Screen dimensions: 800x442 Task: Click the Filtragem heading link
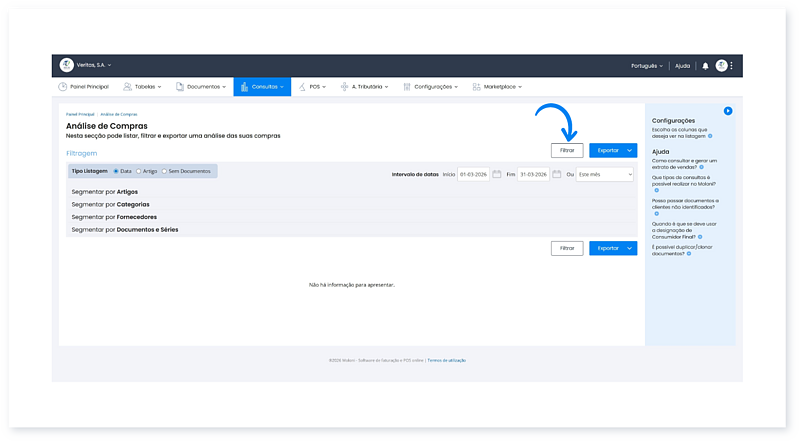(x=82, y=153)
